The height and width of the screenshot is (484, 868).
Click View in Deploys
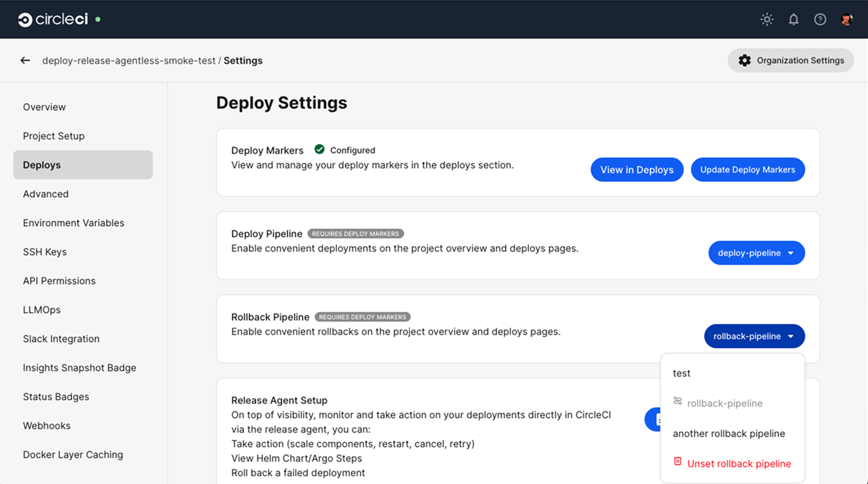point(637,170)
